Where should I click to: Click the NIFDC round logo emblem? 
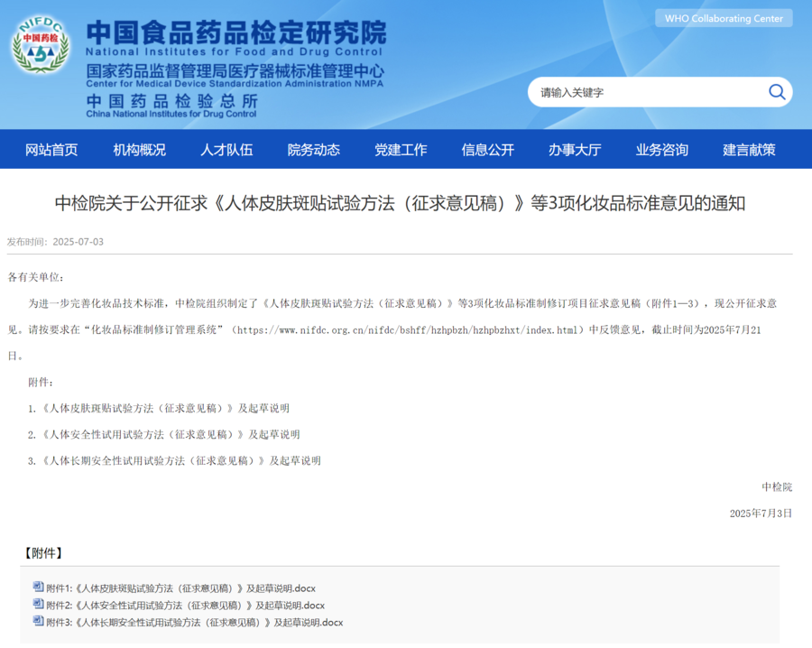point(40,45)
